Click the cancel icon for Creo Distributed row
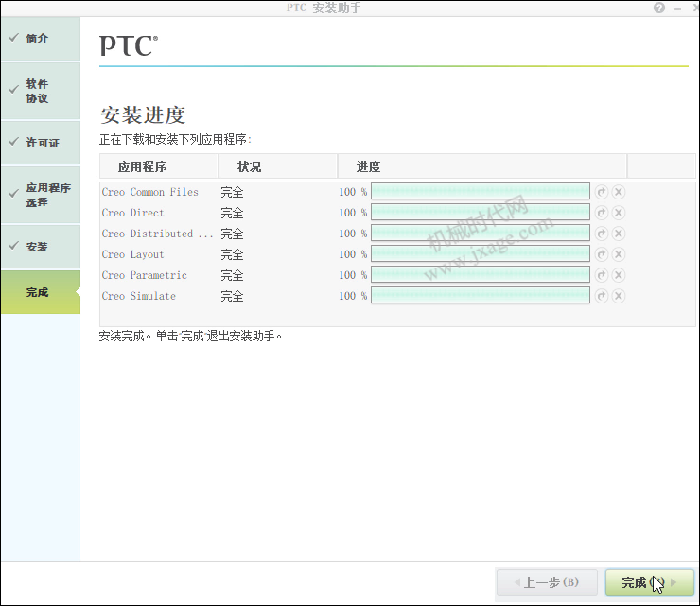Image resolution: width=700 pixels, height=606 pixels. click(x=619, y=234)
